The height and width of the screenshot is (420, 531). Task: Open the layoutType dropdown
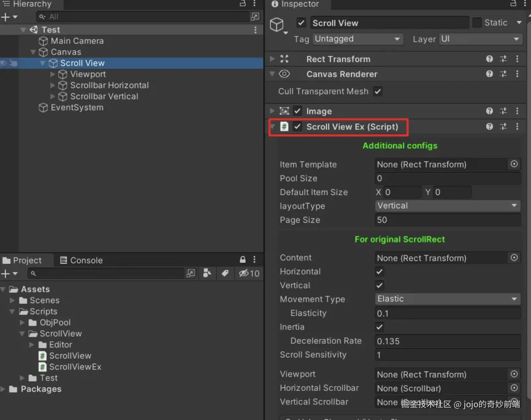[x=448, y=206]
